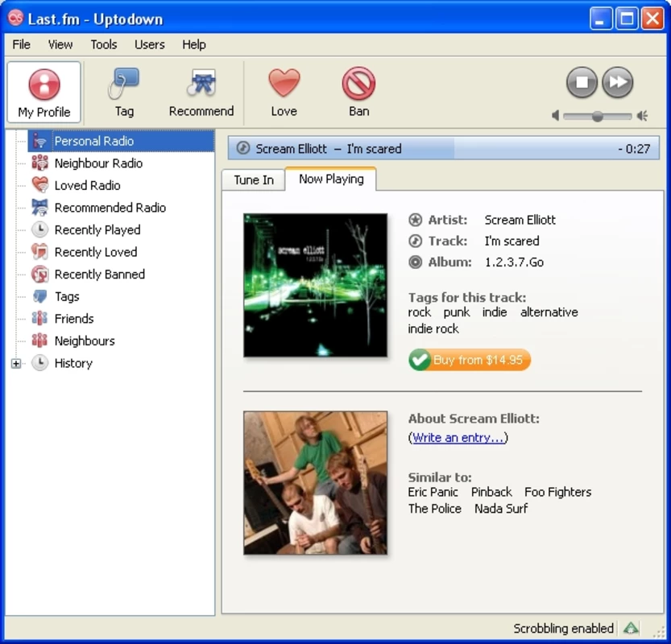Open My Profile from the toolbar

pyautogui.click(x=44, y=92)
